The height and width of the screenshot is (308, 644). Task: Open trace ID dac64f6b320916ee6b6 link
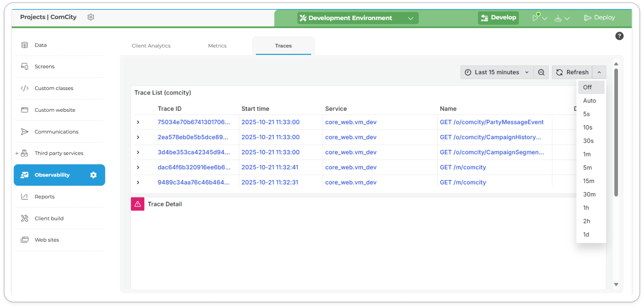[194, 168]
